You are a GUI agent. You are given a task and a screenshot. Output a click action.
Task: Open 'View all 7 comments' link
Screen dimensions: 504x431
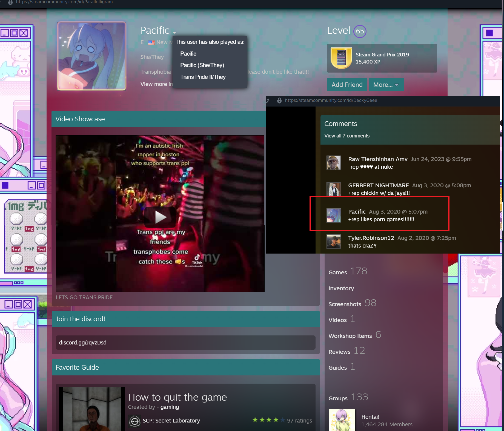pos(347,136)
